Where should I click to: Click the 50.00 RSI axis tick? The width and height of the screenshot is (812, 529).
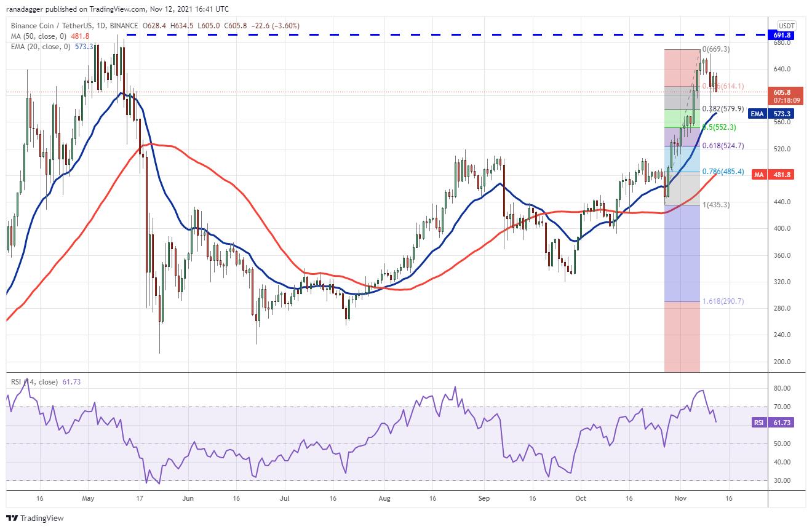(x=784, y=444)
